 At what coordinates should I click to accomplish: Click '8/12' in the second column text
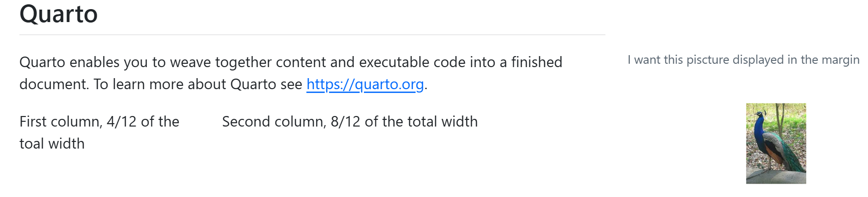click(x=345, y=122)
